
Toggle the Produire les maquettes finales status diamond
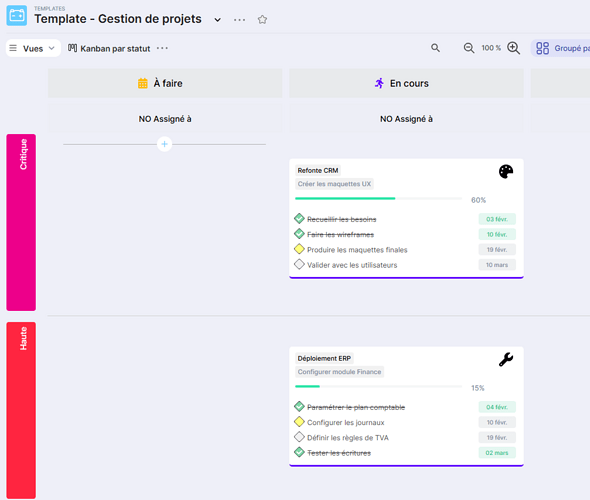click(299, 249)
